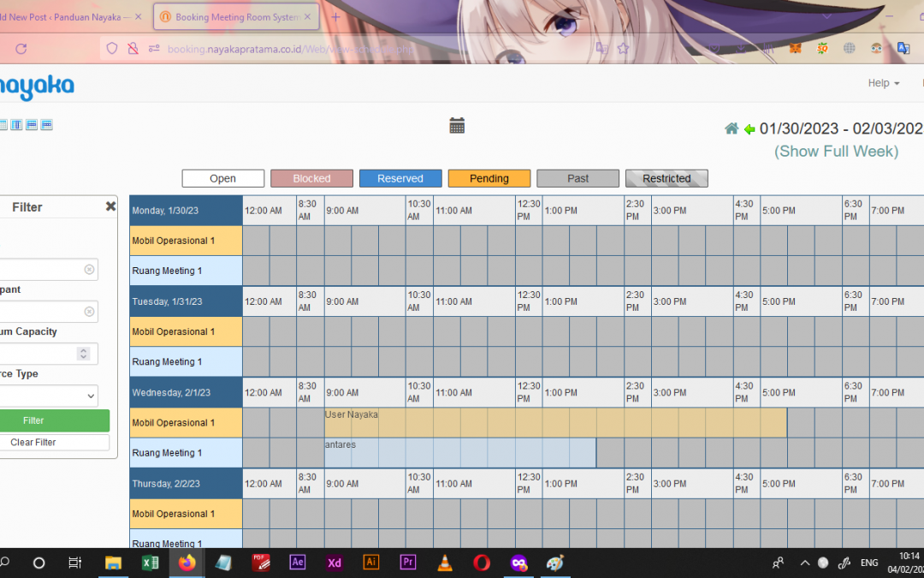Apply filters with the green Filter button

tap(55, 420)
